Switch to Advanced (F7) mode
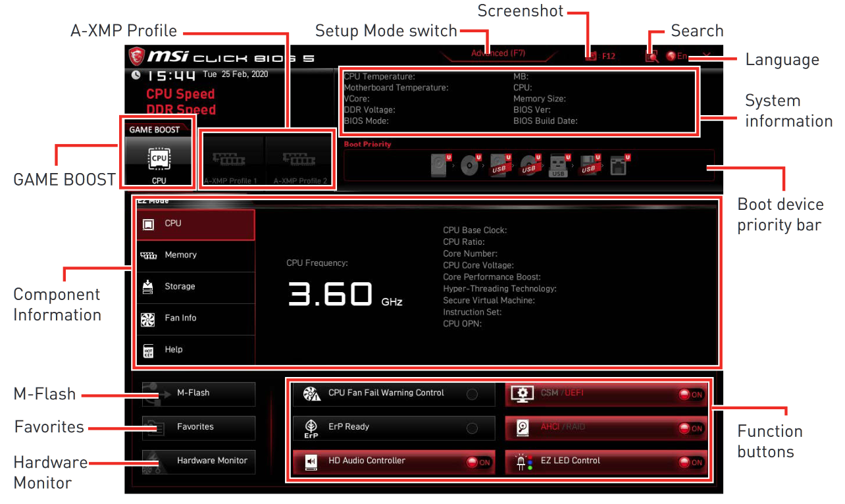The width and height of the screenshot is (845, 504). [x=498, y=54]
